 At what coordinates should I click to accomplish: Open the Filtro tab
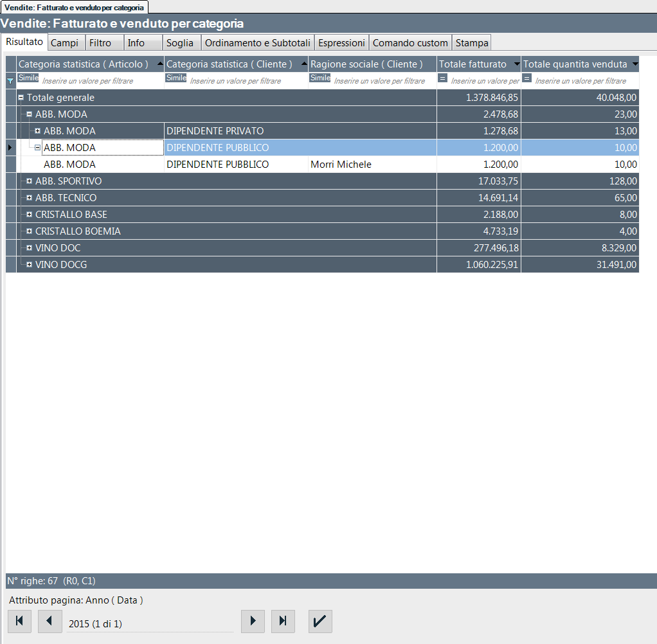(100, 43)
